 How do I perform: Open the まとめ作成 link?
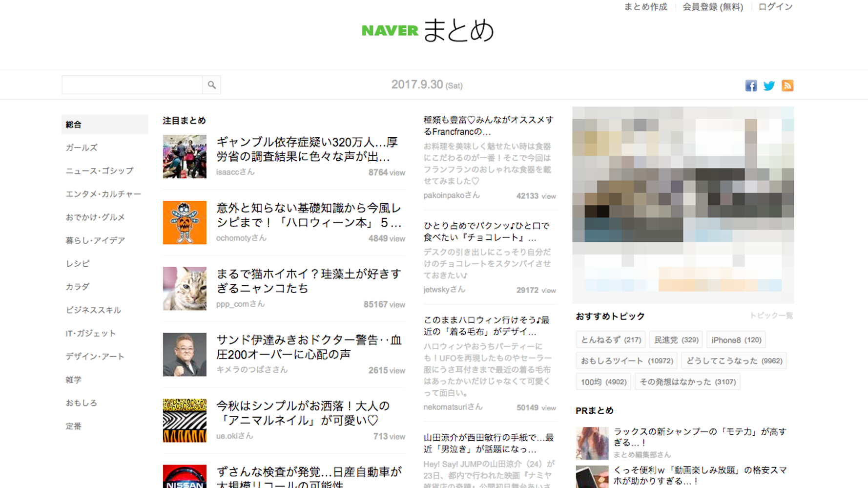coord(645,6)
